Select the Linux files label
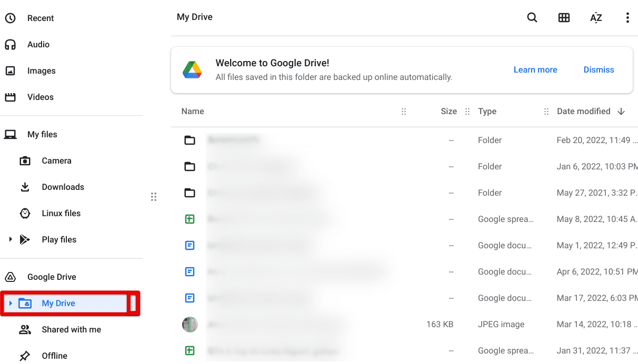The width and height of the screenshot is (638, 364). tap(61, 213)
